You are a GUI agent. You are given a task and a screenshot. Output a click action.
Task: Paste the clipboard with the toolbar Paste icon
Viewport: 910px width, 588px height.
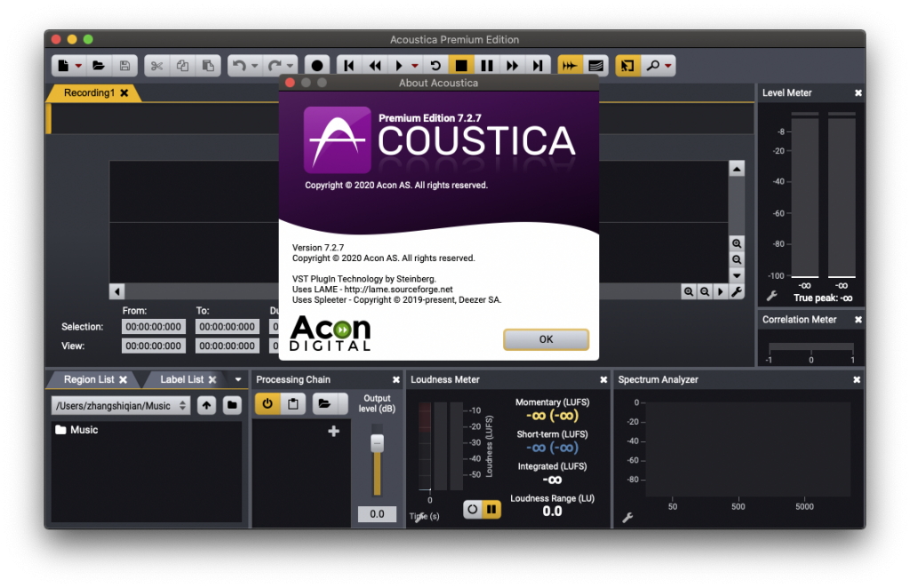208,66
